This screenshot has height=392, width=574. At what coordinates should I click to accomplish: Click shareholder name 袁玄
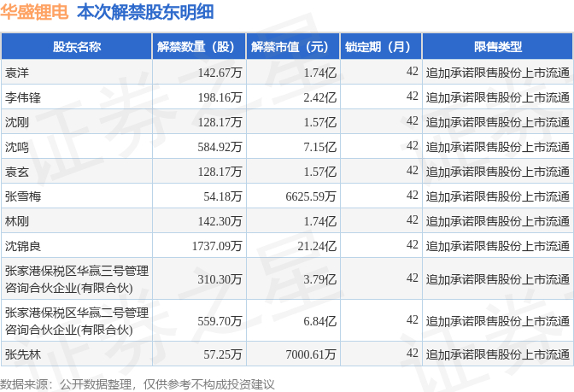tap(17, 172)
